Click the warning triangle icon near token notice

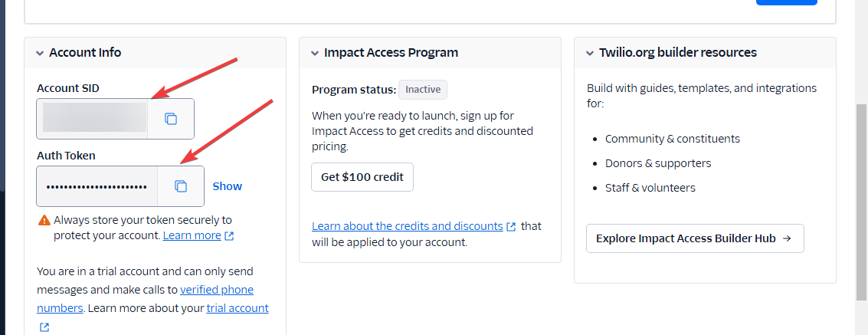pos(44,220)
